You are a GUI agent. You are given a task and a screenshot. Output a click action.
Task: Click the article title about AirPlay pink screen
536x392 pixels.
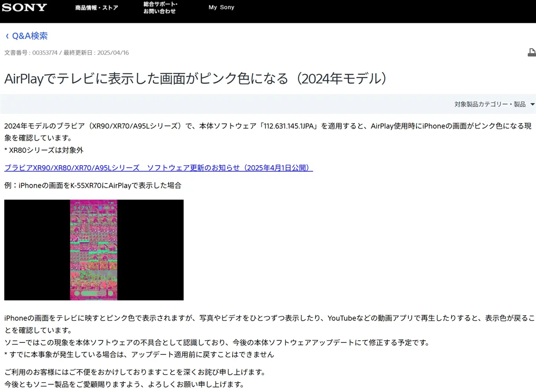click(x=195, y=79)
